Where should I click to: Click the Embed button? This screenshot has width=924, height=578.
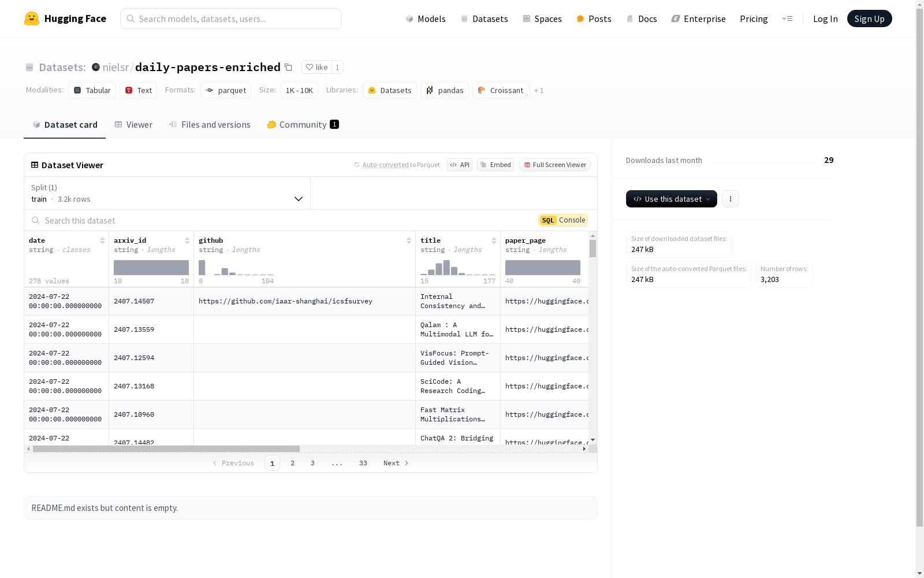(x=495, y=165)
